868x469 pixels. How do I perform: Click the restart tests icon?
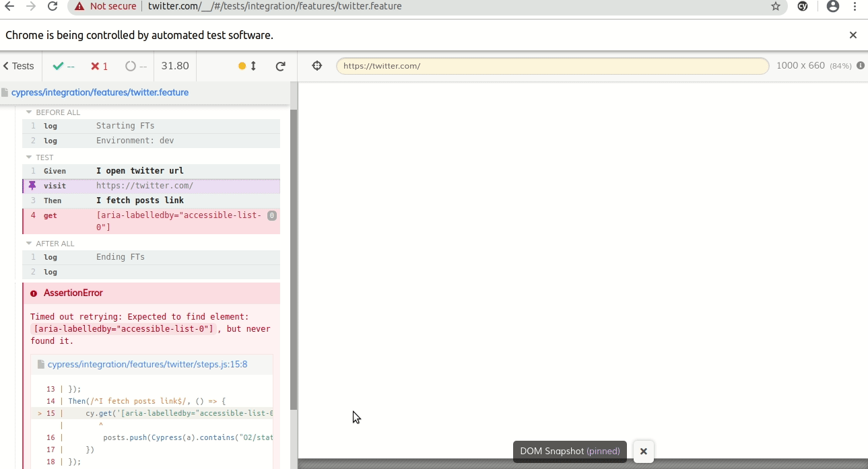click(x=280, y=65)
